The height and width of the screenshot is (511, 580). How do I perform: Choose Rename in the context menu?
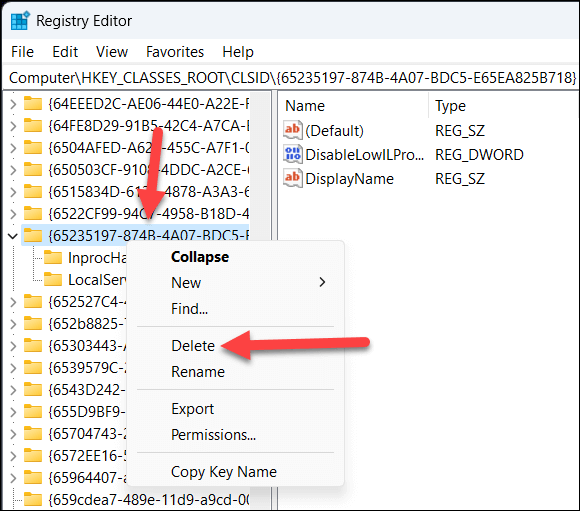point(235,372)
